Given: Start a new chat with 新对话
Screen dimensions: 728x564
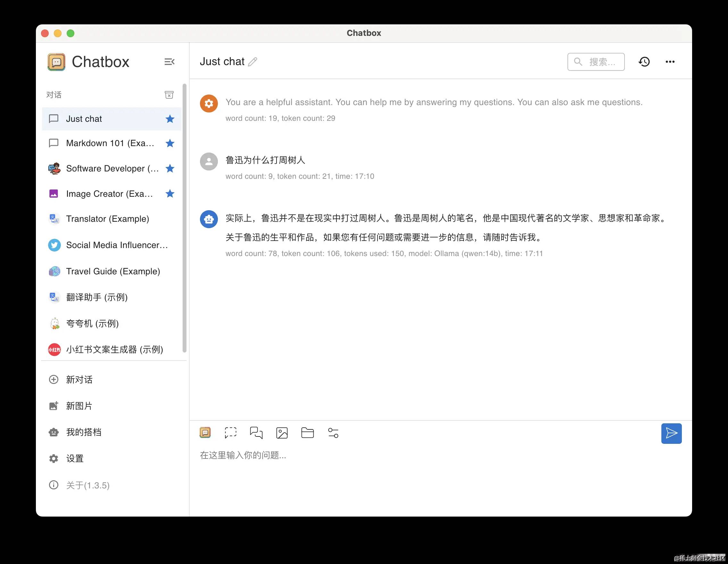Looking at the screenshot, I should [112, 379].
